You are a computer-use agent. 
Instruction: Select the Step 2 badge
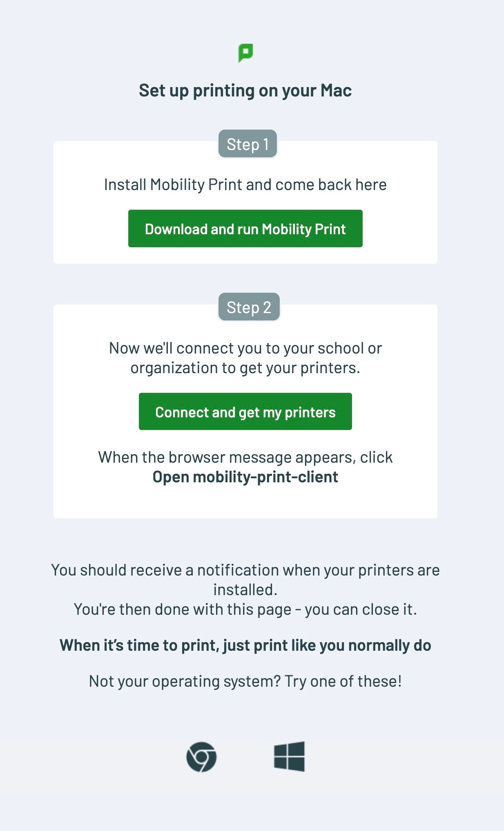[x=249, y=307]
